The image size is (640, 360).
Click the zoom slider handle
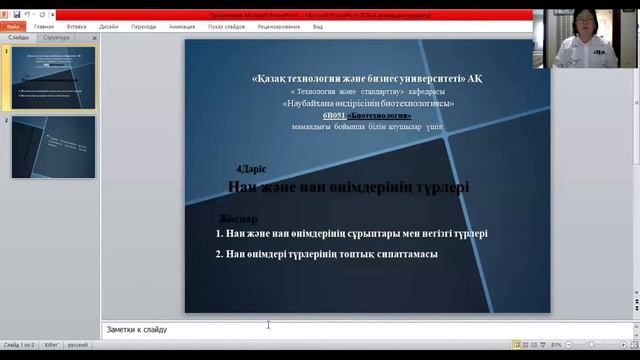(x=591, y=345)
